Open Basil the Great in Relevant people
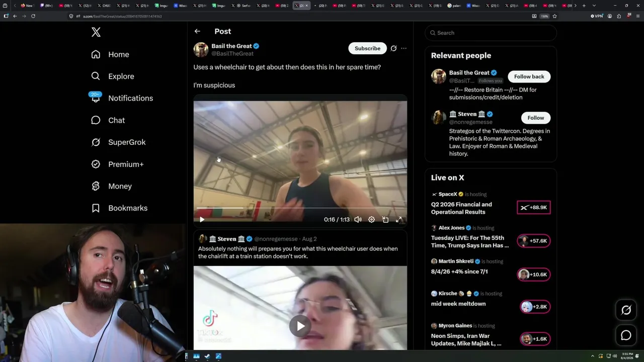644x362 pixels. pos(469,73)
